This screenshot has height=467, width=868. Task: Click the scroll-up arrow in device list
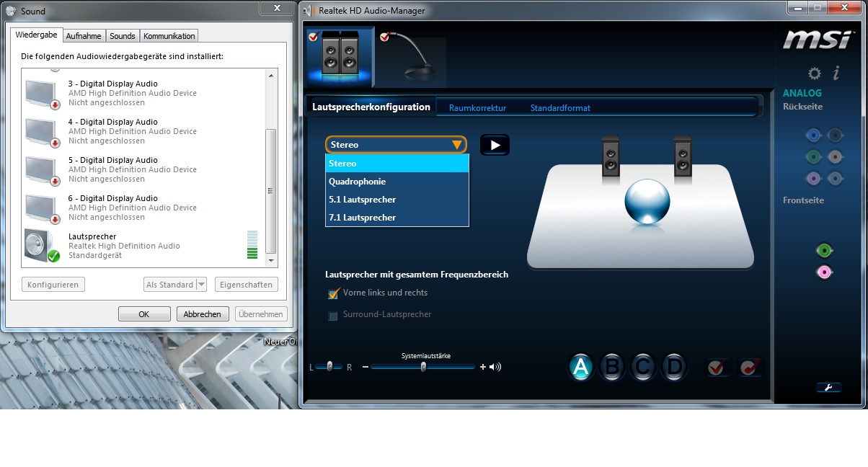click(271, 75)
